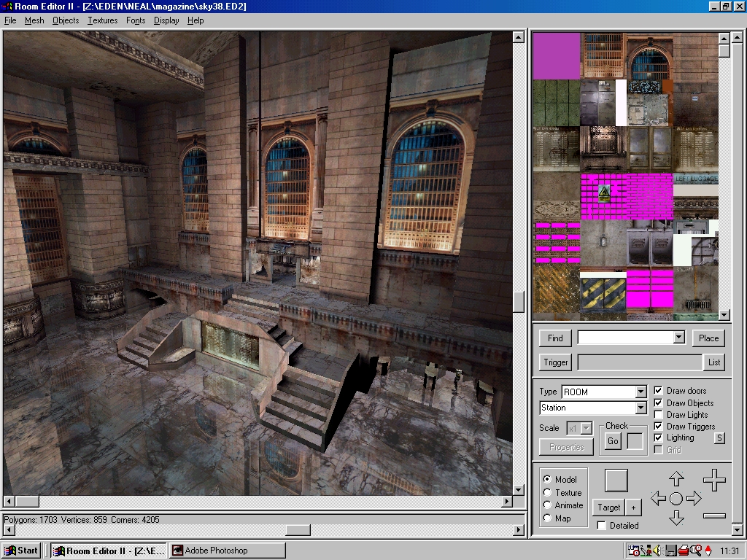
Task: Click the Find button
Action: (555, 338)
